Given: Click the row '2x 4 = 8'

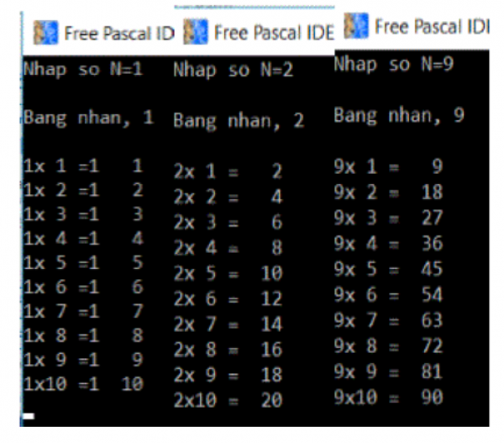Looking at the screenshot, I should click(x=228, y=248).
